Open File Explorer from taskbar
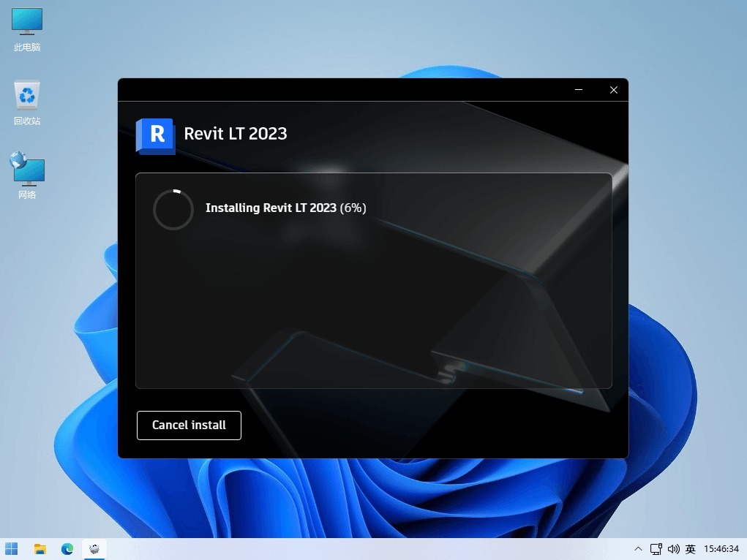 (40, 549)
